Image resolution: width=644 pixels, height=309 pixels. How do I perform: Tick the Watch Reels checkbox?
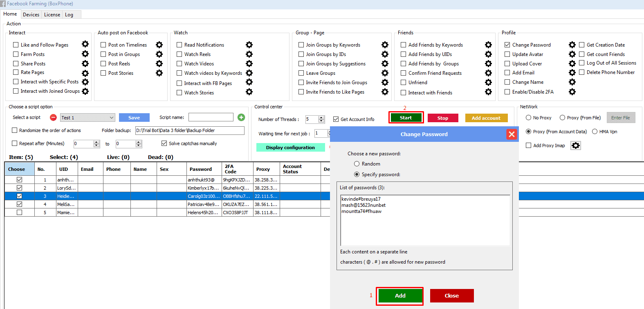coord(179,54)
